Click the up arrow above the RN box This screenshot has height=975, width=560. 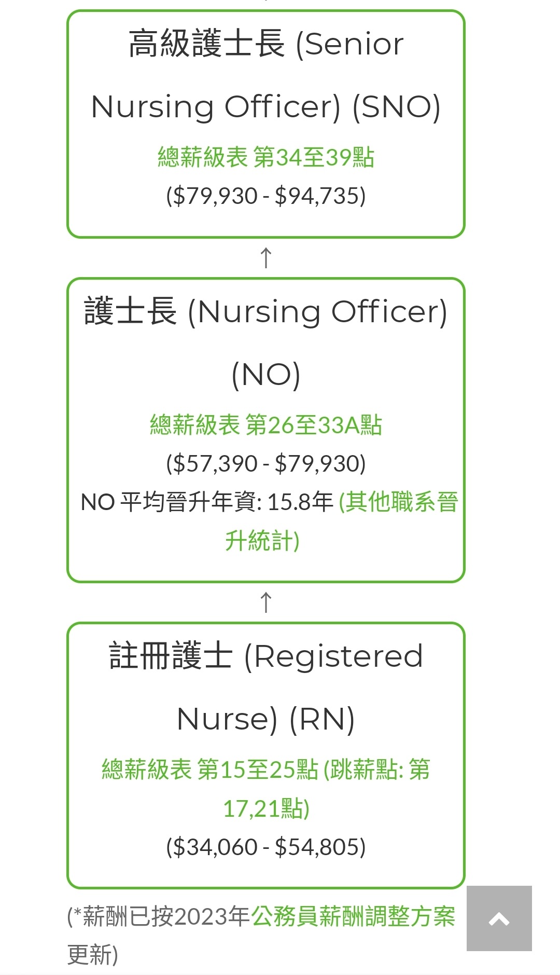click(x=266, y=602)
